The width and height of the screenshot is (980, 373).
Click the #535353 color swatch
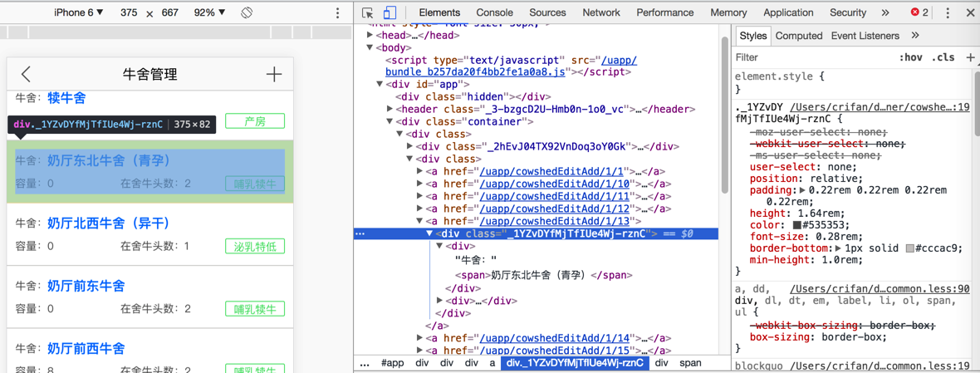click(x=797, y=224)
